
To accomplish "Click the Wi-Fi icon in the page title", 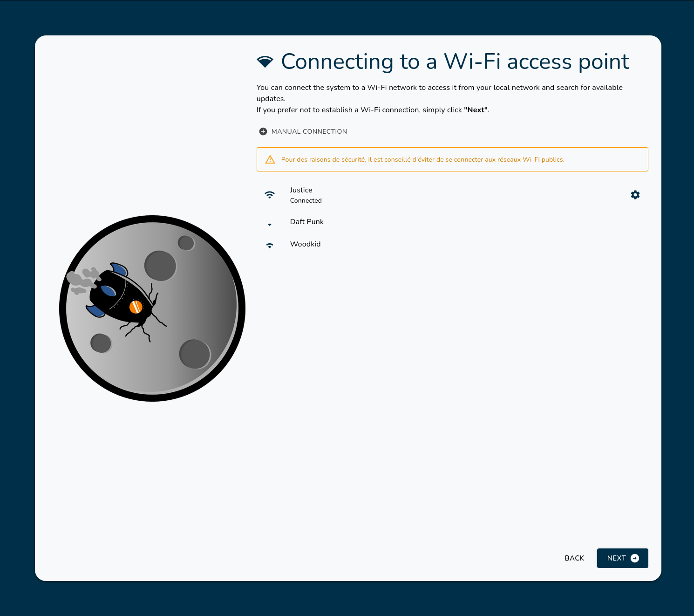I will tap(265, 61).
